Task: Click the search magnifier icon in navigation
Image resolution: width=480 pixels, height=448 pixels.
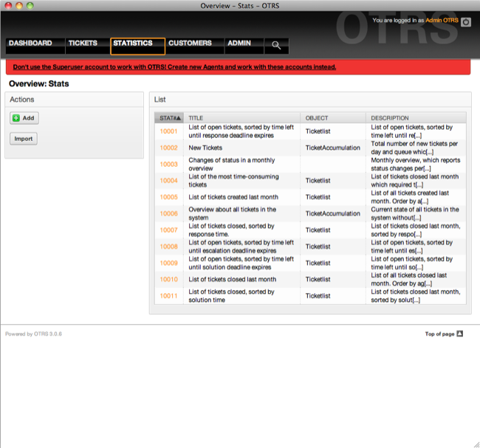Action: pyautogui.click(x=276, y=45)
